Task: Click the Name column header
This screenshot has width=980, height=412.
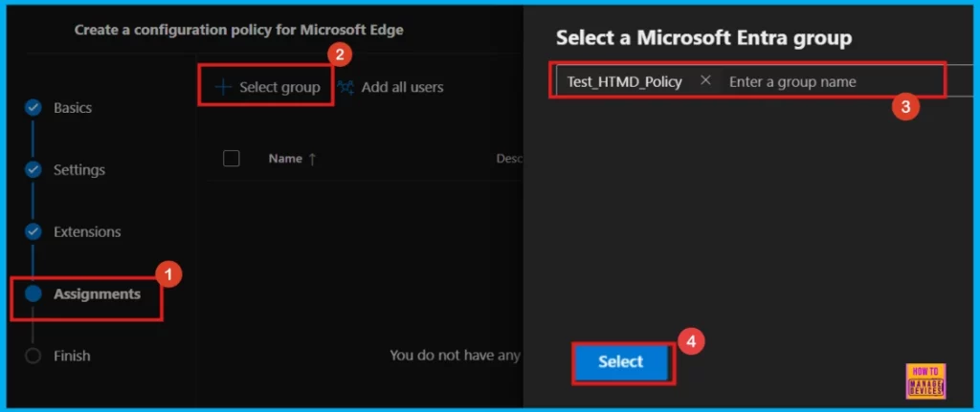Action: pos(285,159)
